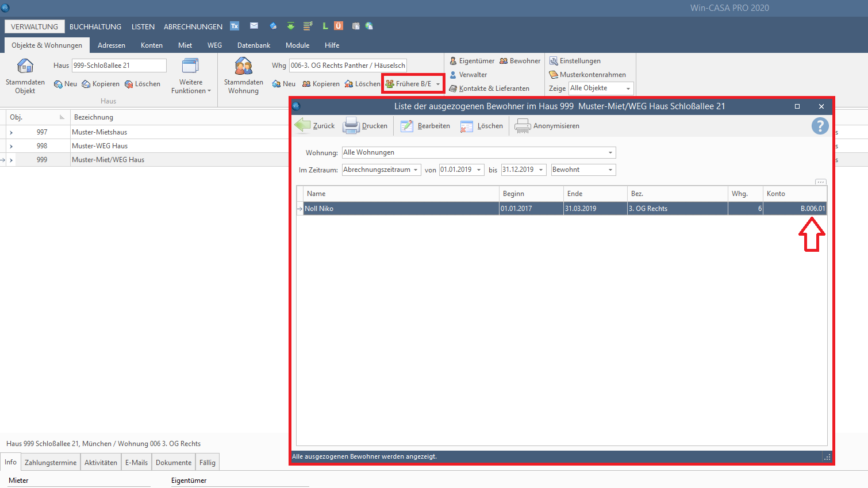Click the green download arrow icon
This screenshot has height=488, width=868.
291,26
